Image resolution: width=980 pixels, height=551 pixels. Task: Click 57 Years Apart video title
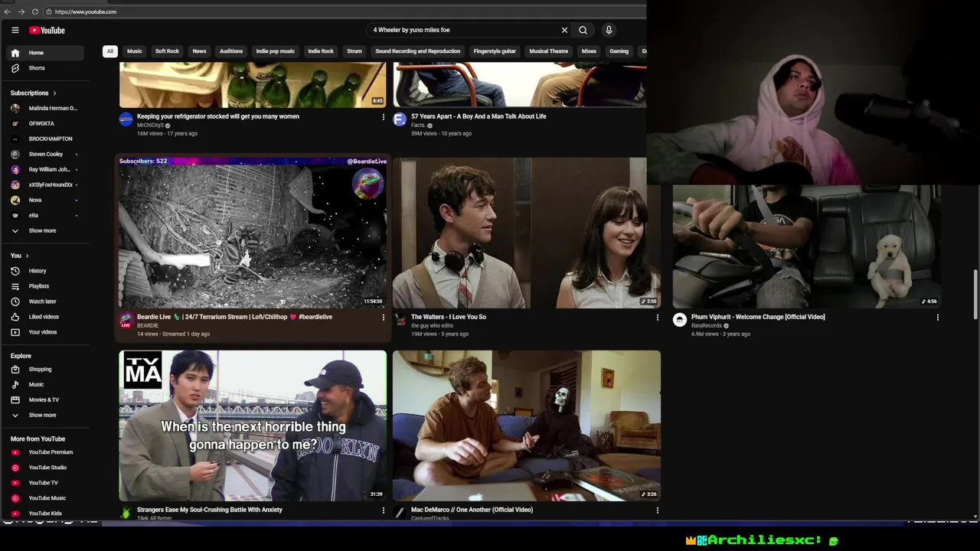[x=479, y=117]
